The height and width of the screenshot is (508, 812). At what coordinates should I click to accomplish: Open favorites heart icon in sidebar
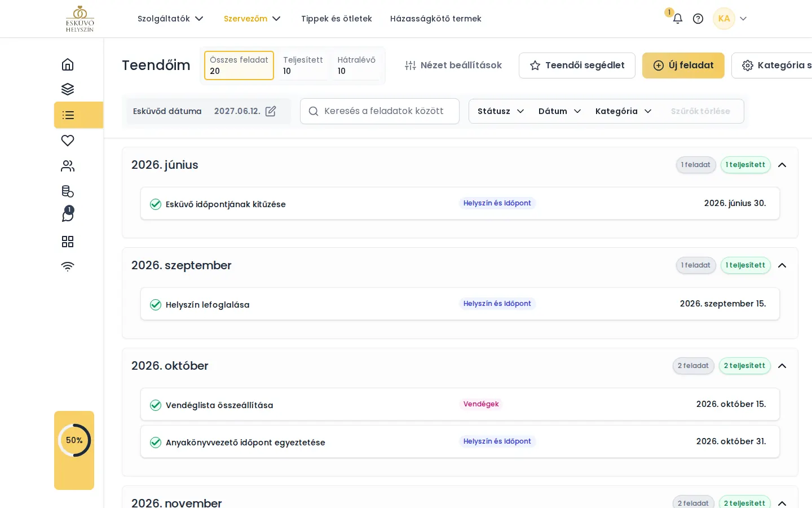click(68, 141)
